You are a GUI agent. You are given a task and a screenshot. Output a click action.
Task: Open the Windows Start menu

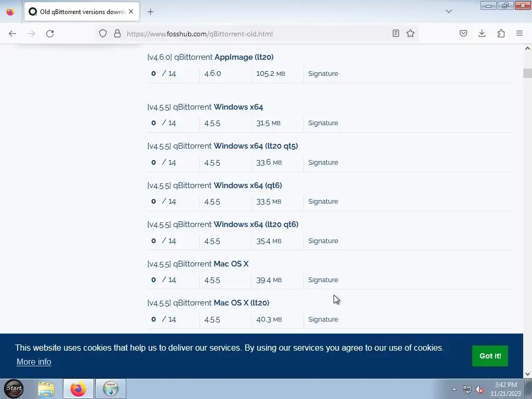[x=14, y=389]
